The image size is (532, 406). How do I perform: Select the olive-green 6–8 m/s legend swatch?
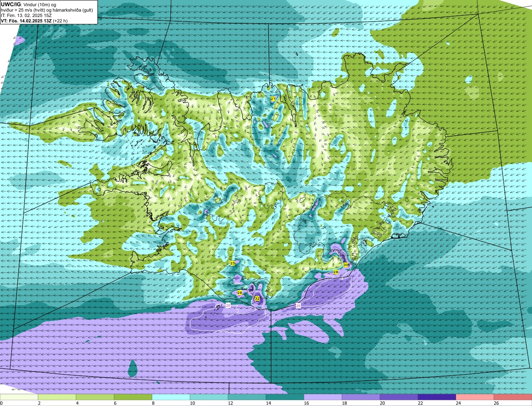click(133, 397)
